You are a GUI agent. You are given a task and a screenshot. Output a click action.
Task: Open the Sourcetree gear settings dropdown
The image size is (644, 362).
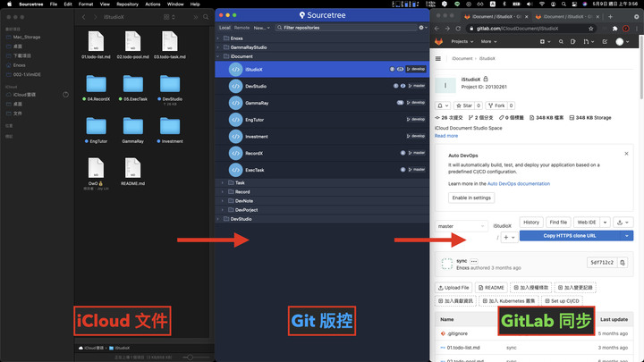click(x=422, y=28)
